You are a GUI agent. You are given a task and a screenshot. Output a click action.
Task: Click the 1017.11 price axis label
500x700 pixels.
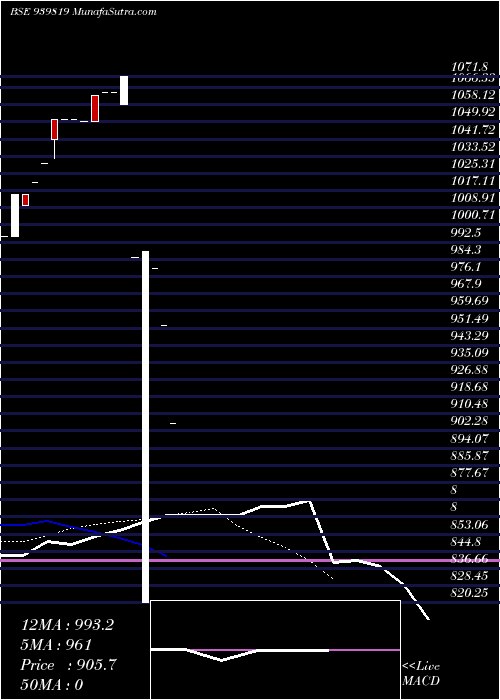pyautogui.click(x=472, y=181)
